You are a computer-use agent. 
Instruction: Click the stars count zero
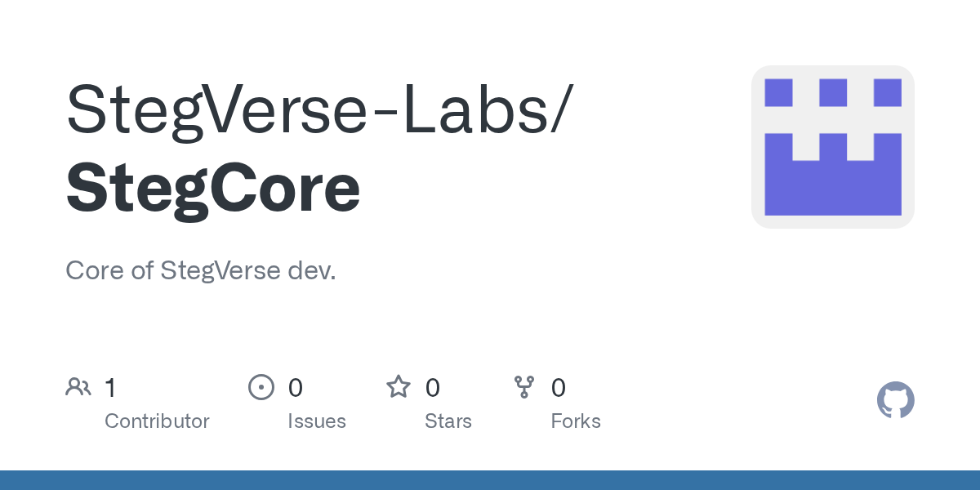click(x=433, y=388)
